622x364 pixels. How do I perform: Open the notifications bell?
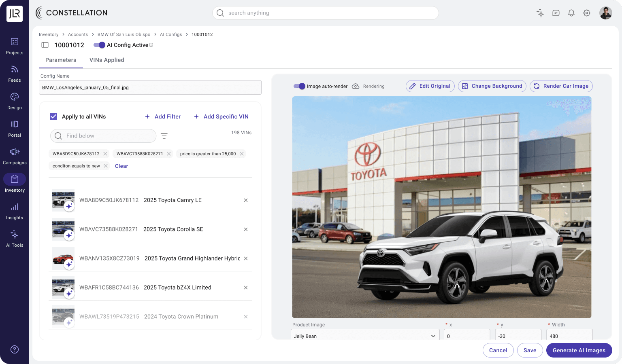coord(571,13)
